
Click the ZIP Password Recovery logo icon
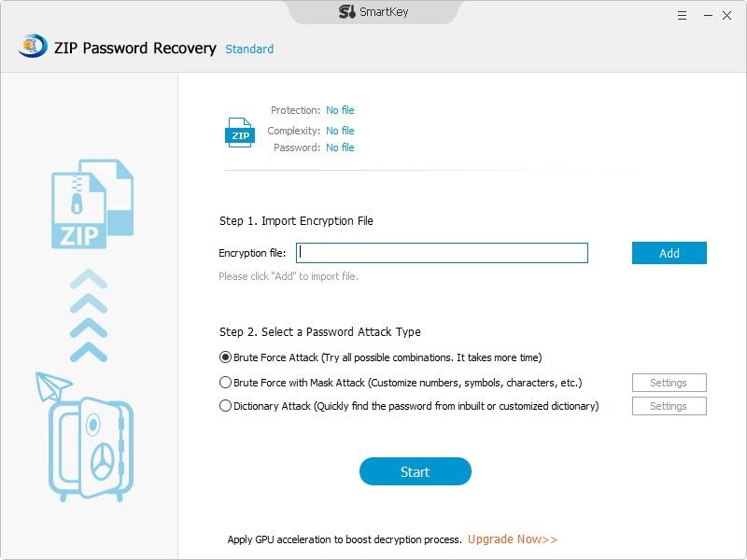33,46
